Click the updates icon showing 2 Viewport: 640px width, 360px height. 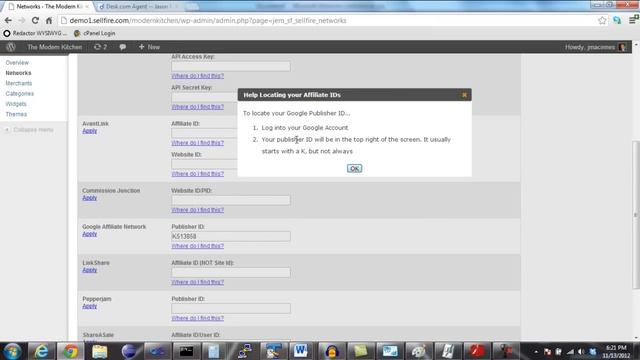100,47
